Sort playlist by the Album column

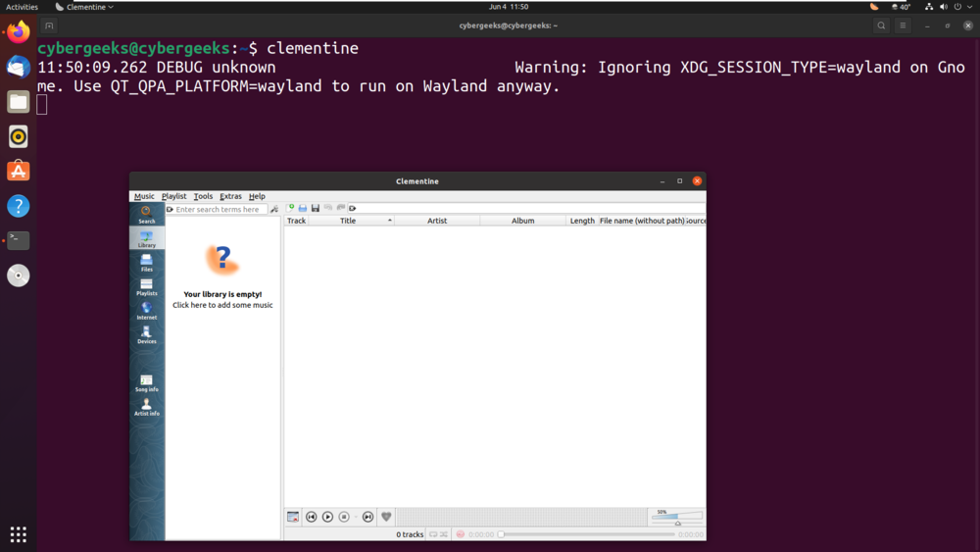[522, 221]
